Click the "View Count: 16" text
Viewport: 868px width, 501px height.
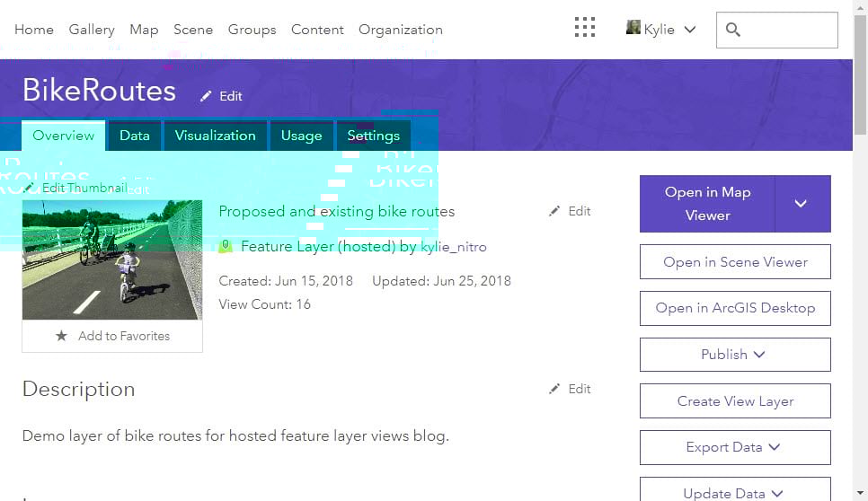(264, 304)
